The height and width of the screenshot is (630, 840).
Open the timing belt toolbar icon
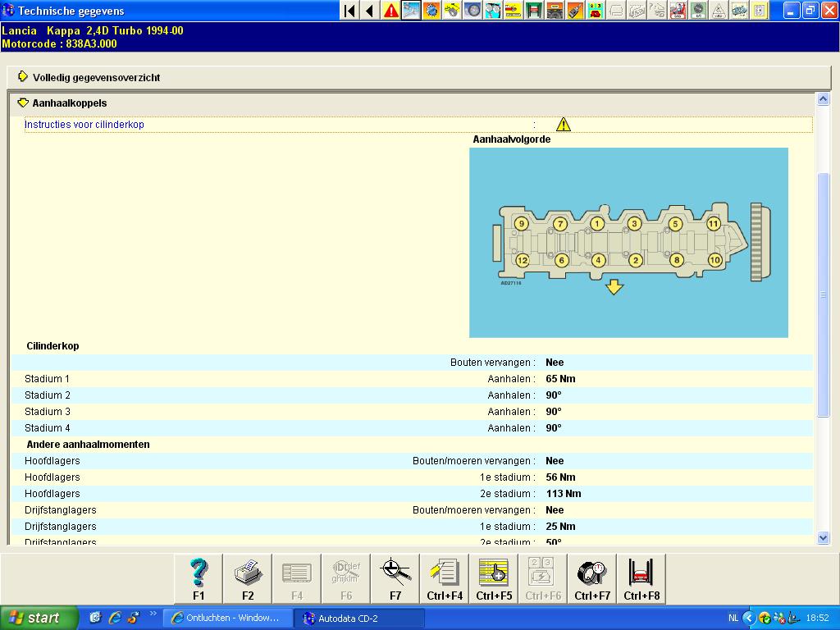(452, 10)
